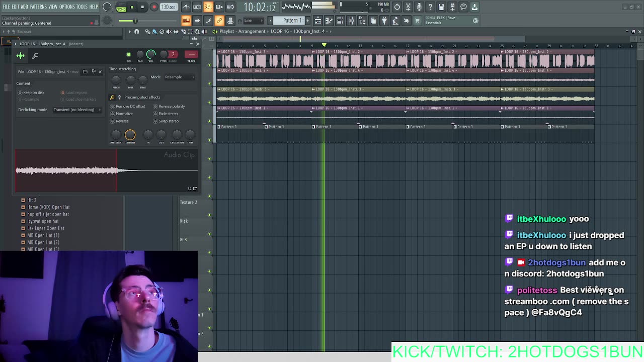644x362 pixels.
Task: Click the help question mark icon
Action: tap(430, 7)
